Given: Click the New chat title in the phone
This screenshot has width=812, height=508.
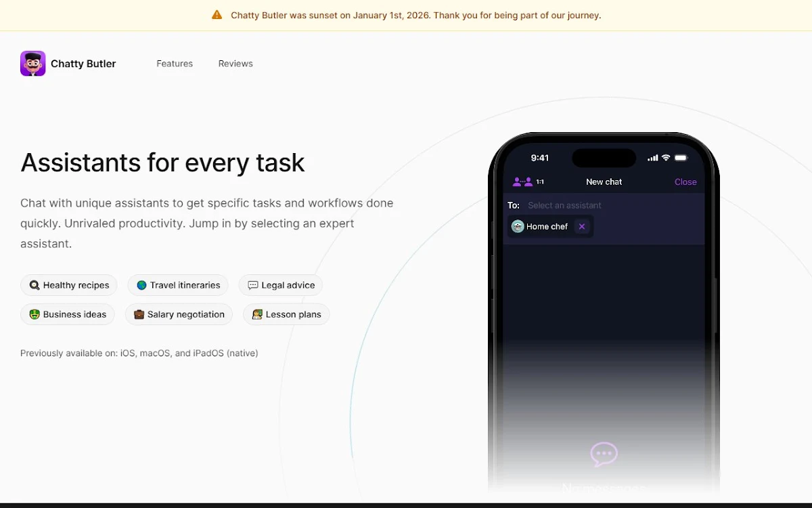Looking at the screenshot, I should pos(604,182).
